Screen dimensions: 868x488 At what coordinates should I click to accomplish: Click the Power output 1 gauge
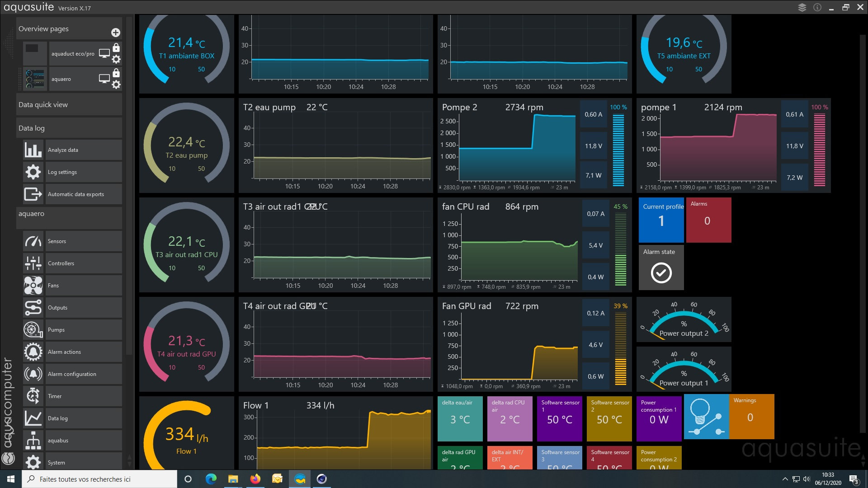[684, 369]
